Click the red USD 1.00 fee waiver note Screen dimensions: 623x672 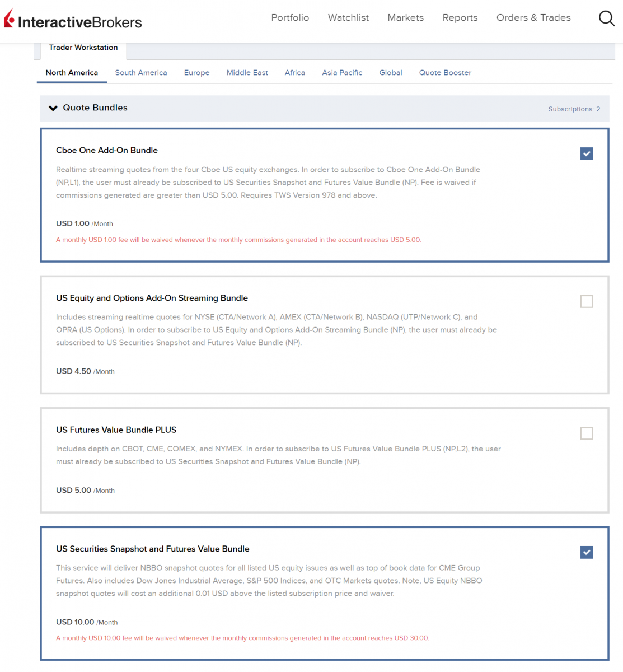tap(238, 240)
